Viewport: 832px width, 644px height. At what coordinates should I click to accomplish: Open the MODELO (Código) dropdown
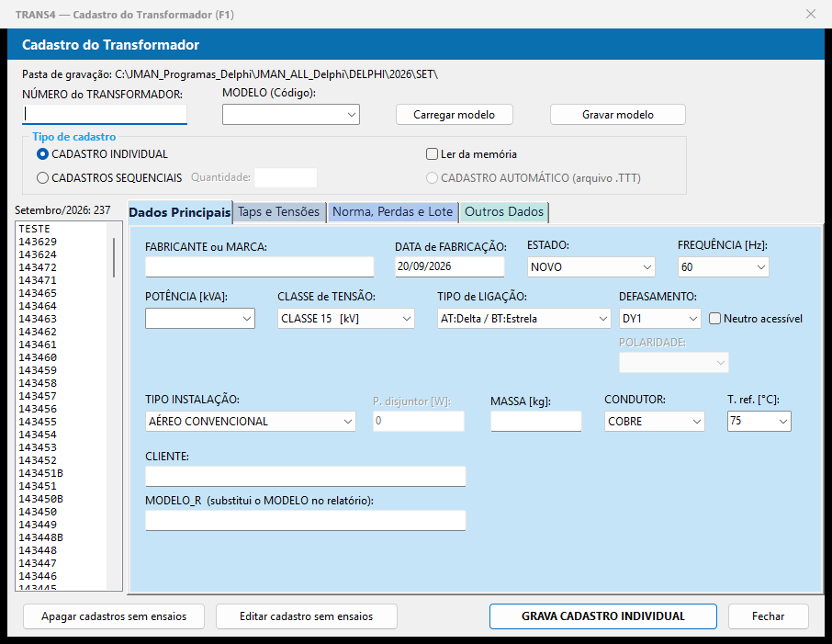tap(291, 115)
